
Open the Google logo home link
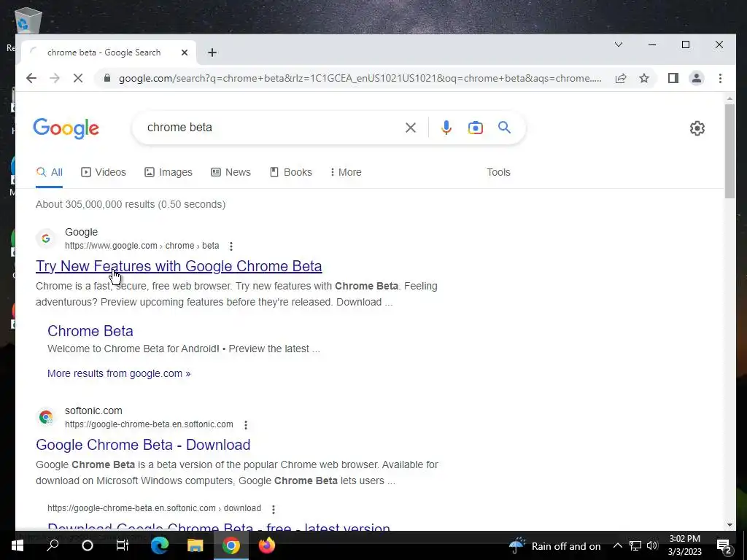(x=66, y=128)
